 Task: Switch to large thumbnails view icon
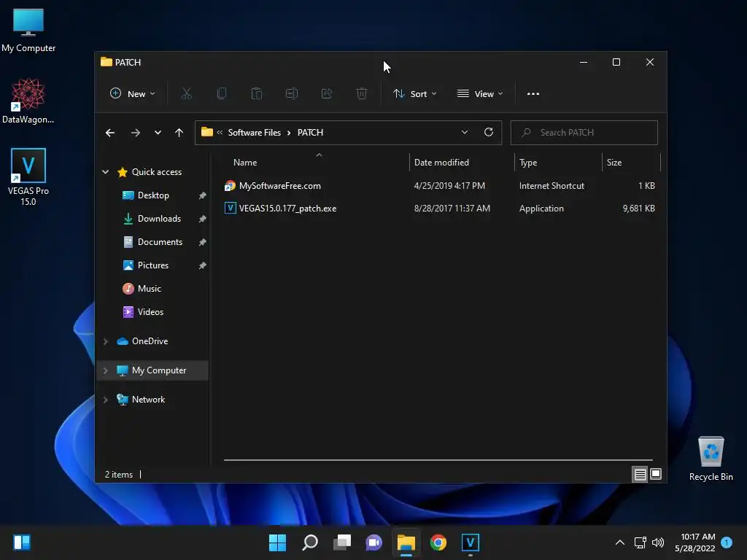pos(656,474)
